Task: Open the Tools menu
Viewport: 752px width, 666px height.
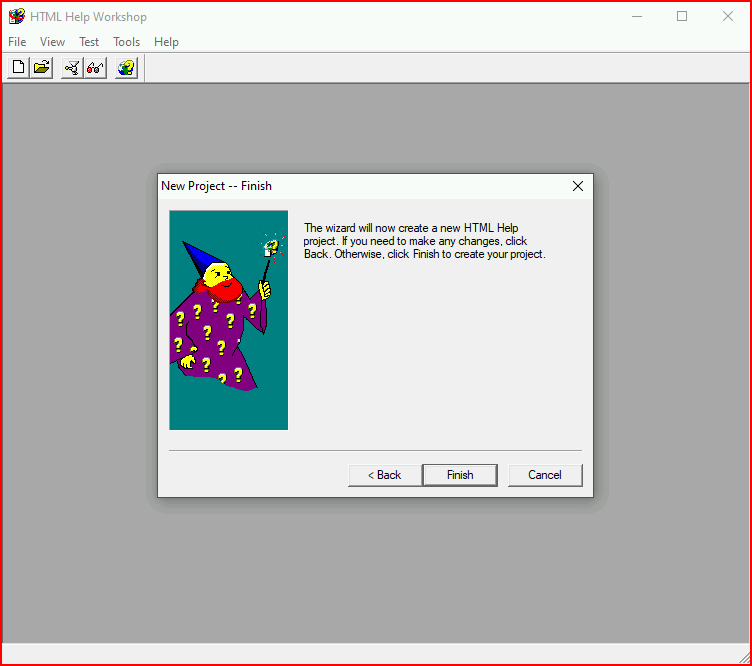Action: pyautogui.click(x=127, y=42)
